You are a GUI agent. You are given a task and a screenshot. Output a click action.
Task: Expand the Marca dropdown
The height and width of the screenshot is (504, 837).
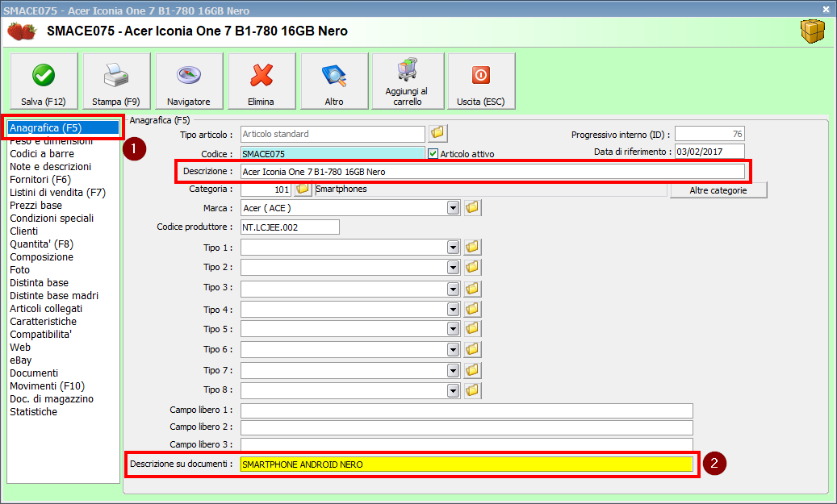(x=453, y=208)
